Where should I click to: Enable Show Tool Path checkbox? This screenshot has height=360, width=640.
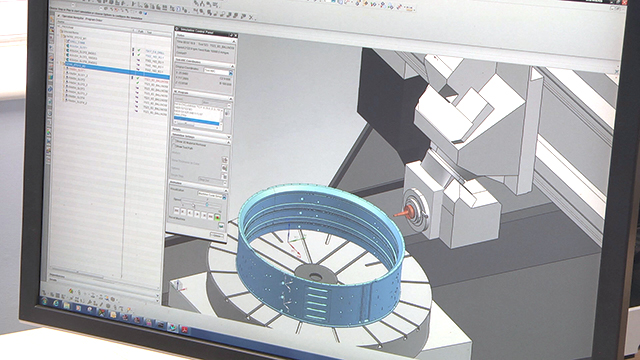[174, 146]
